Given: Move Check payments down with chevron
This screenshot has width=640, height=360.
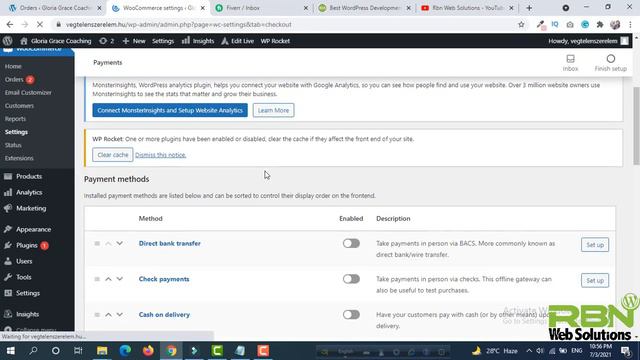Looking at the screenshot, I should coord(120,279).
